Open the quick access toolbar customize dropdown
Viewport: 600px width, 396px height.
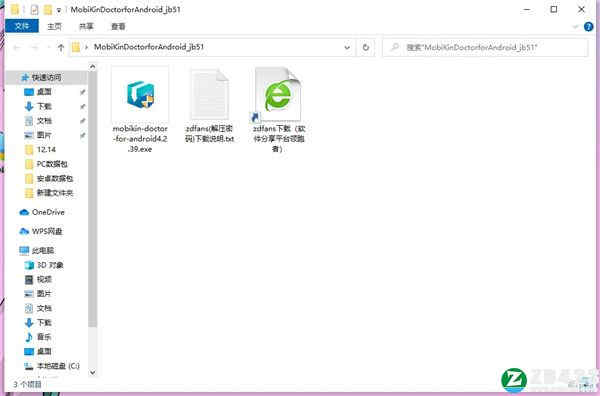[x=59, y=10]
